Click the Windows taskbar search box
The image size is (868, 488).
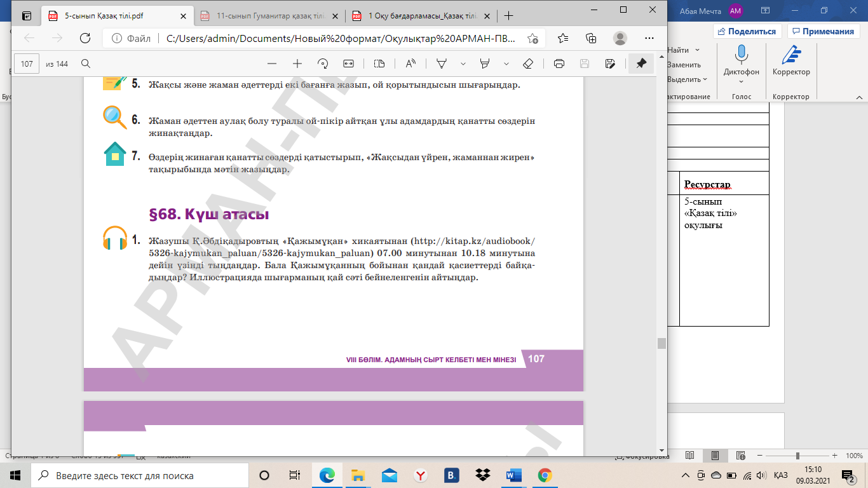[140, 475]
